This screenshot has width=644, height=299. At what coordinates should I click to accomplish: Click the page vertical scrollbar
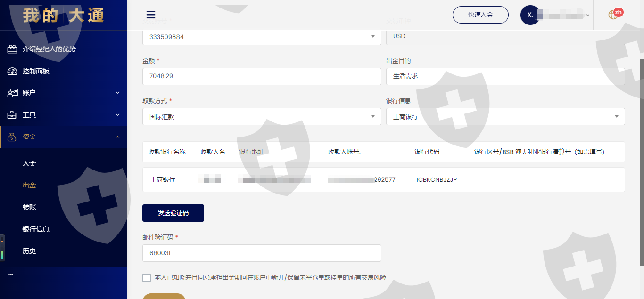point(641,160)
